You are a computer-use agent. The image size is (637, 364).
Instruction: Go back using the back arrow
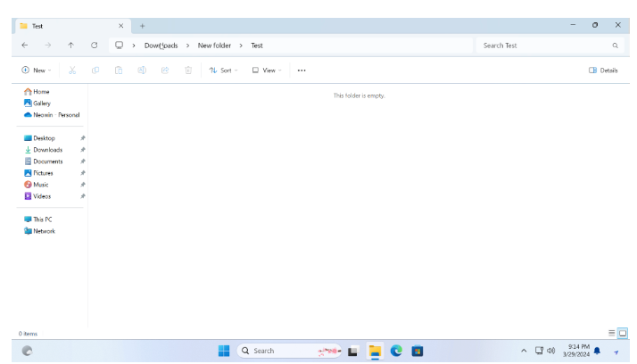[x=25, y=45]
